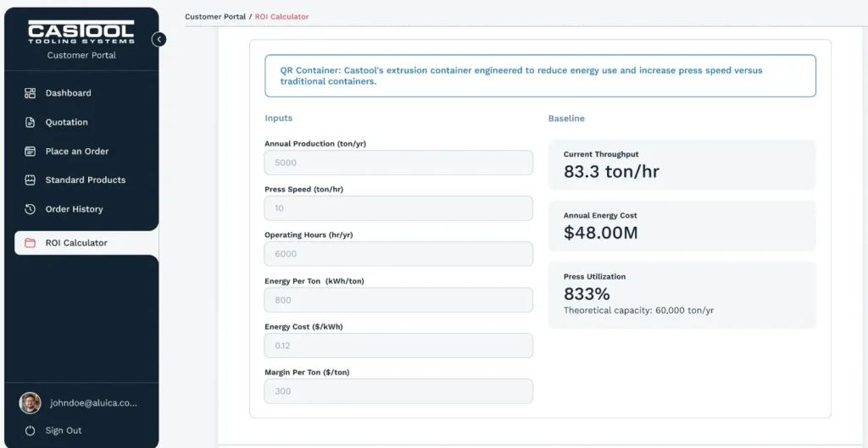Click the Quotation document icon
Screen dimensions: 868x448
click(x=31, y=122)
